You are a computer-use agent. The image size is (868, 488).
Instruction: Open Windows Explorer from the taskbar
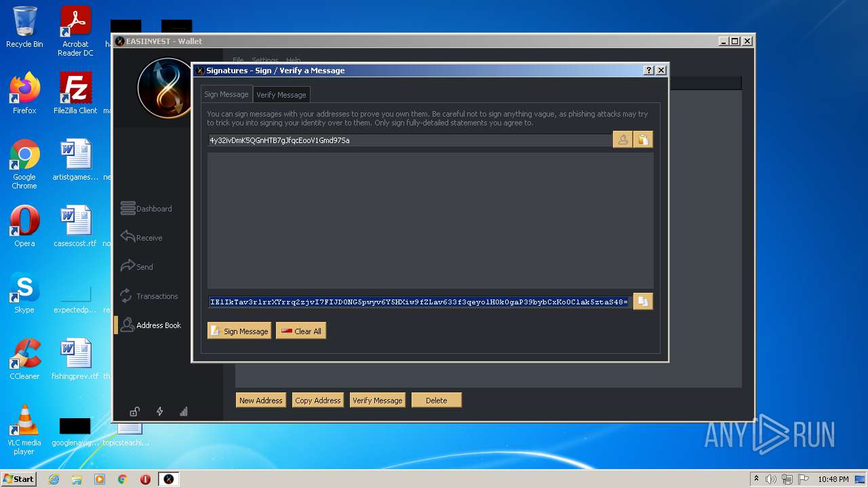click(x=77, y=479)
